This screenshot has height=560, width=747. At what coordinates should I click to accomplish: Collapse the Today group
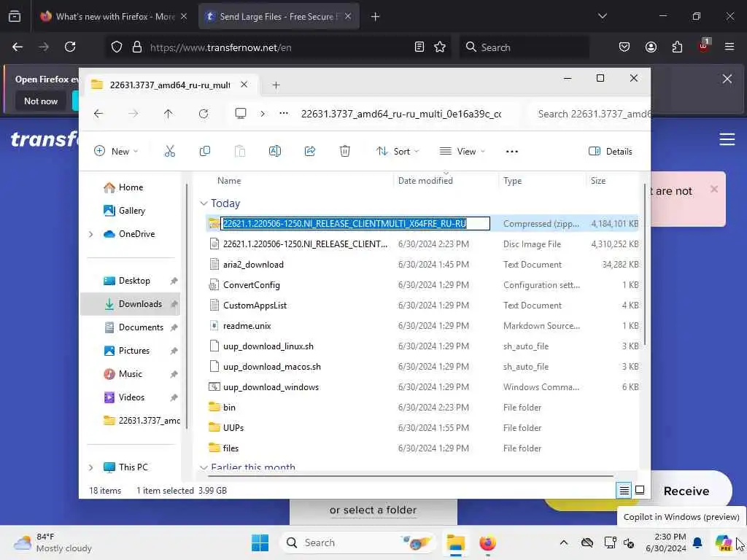tap(204, 203)
